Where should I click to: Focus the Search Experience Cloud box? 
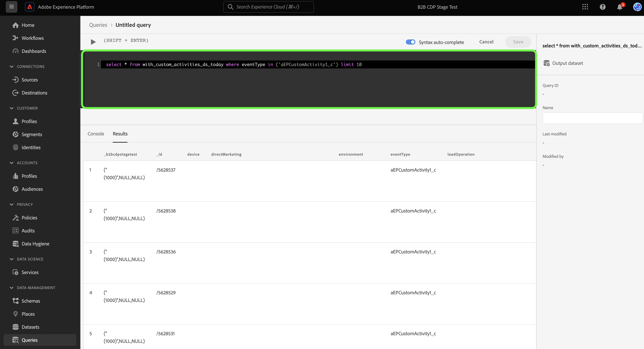268,7
